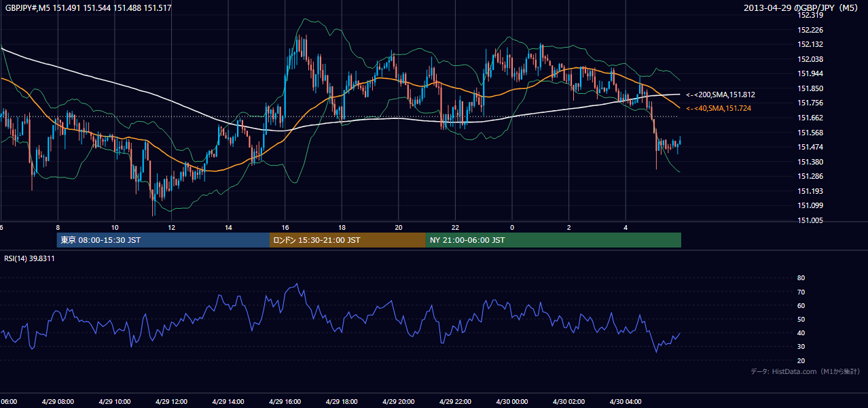Viewport: 868px width, 408px height.
Task: Click the Tokyo session bar 東京 08:00-15:30 JST
Action: (163, 240)
